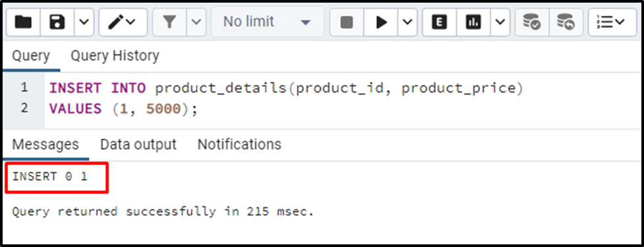Screen dimensions: 644x247
Task: Click inside the SQL editor on line 2
Action: 343,109
